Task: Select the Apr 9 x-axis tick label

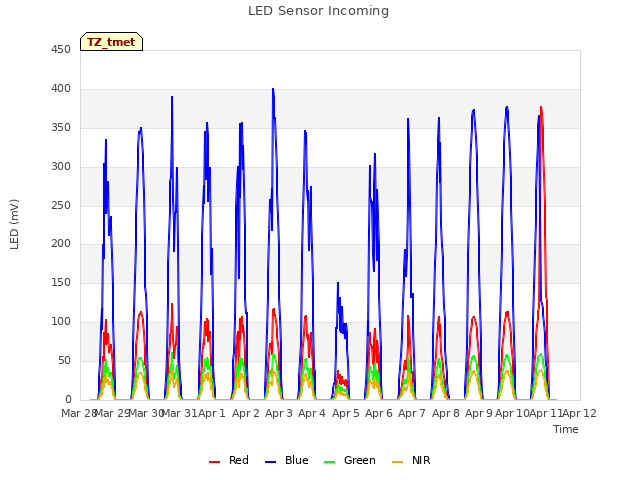Action: pos(479,413)
